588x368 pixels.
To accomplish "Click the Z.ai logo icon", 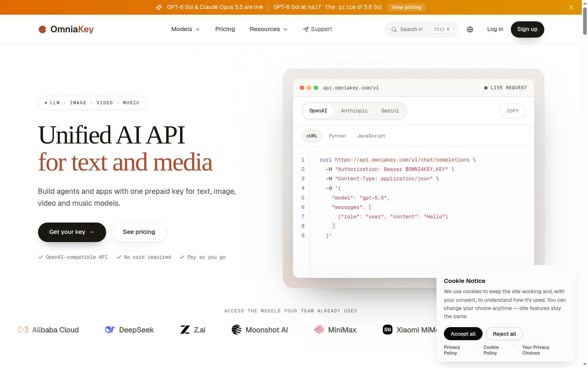I will point(185,330).
